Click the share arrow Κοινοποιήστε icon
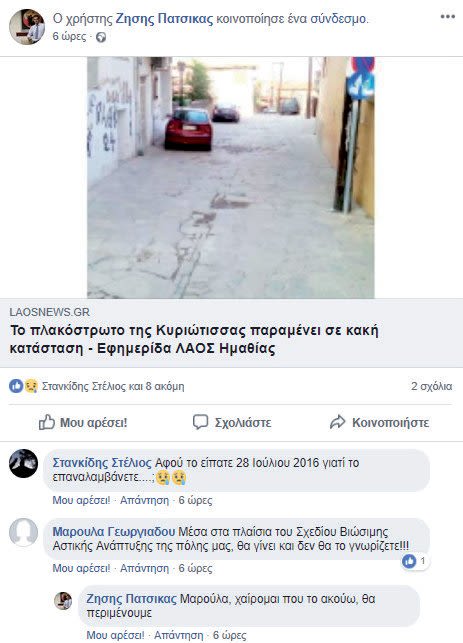This screenshot has height=643, width=463. [338, 422]
